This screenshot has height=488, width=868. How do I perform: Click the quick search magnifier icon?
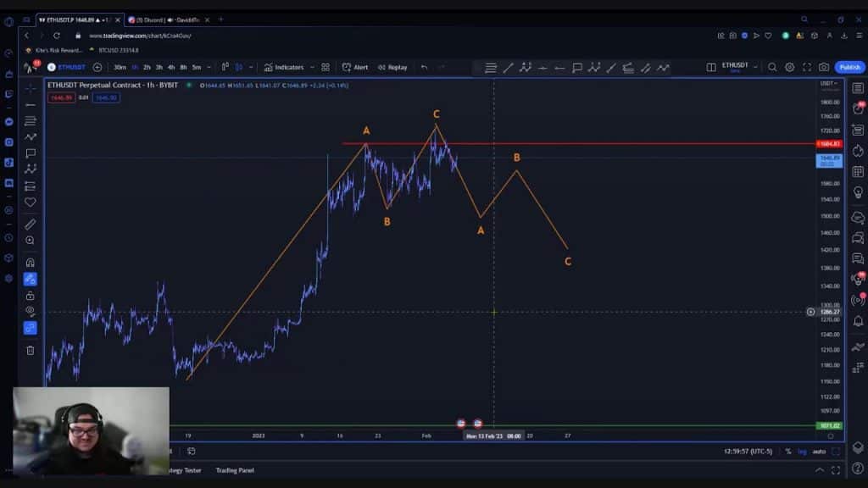[x=772, y=67]
